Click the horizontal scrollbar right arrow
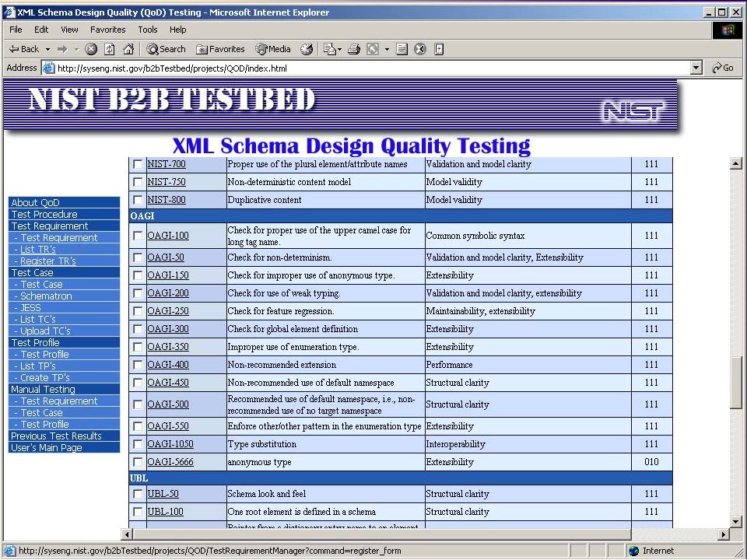Viewport: 747px width, 560px height. pyautogui.click(x=724, y=534)
